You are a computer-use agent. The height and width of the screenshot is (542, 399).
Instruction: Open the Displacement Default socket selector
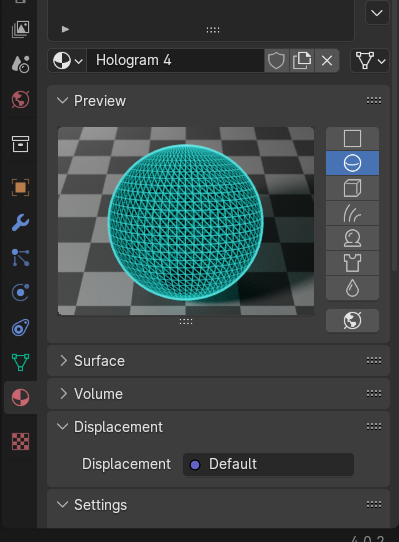(x=268, y=464)
